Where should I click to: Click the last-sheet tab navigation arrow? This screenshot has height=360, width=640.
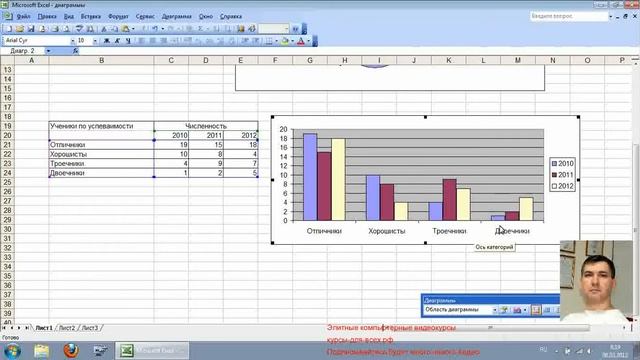pyautogui.click(x=27, y=328)
